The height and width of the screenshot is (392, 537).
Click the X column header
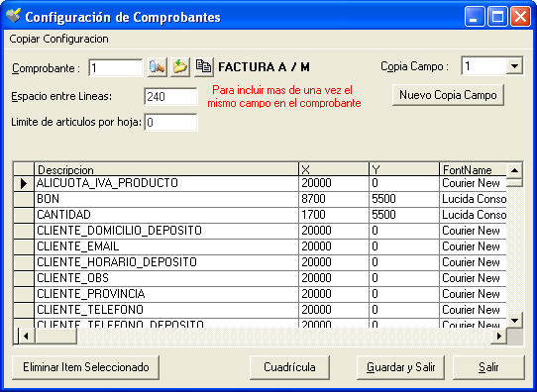[334, 169]
